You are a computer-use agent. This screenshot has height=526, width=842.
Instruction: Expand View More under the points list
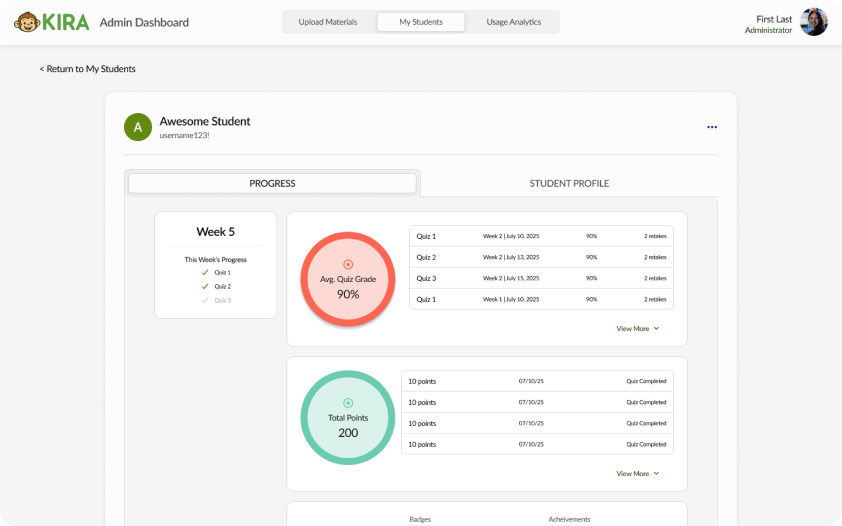[x=637, y=473]
